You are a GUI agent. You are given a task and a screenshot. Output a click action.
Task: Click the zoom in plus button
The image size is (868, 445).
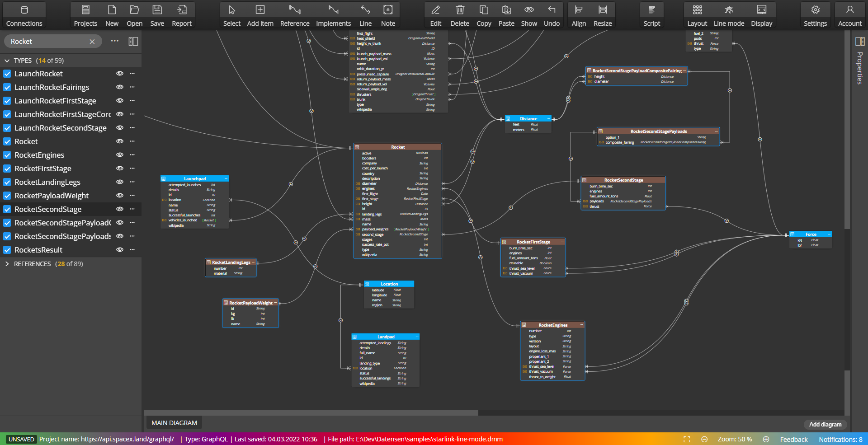pyautogui.click(x=766, y=439)
